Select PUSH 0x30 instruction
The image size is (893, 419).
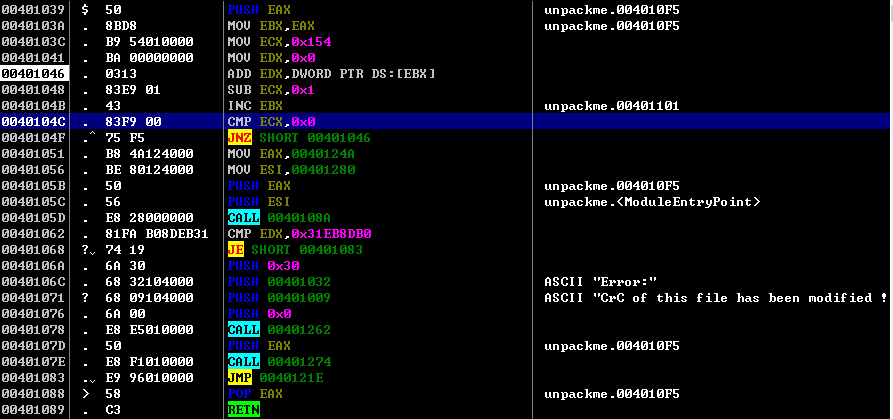[x=263, y=265]
